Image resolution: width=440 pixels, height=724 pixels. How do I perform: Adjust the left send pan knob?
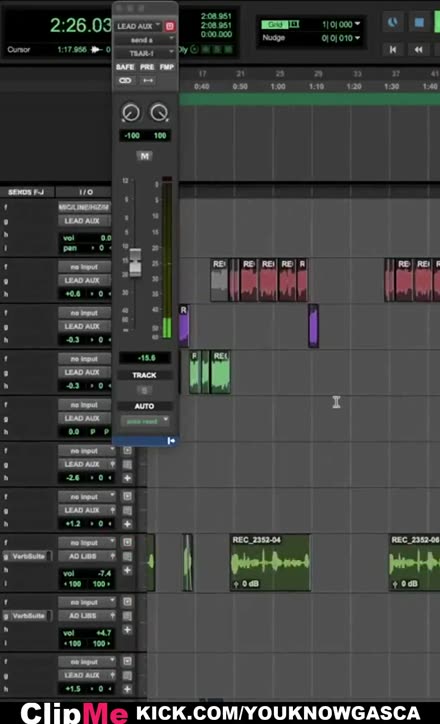131,113
